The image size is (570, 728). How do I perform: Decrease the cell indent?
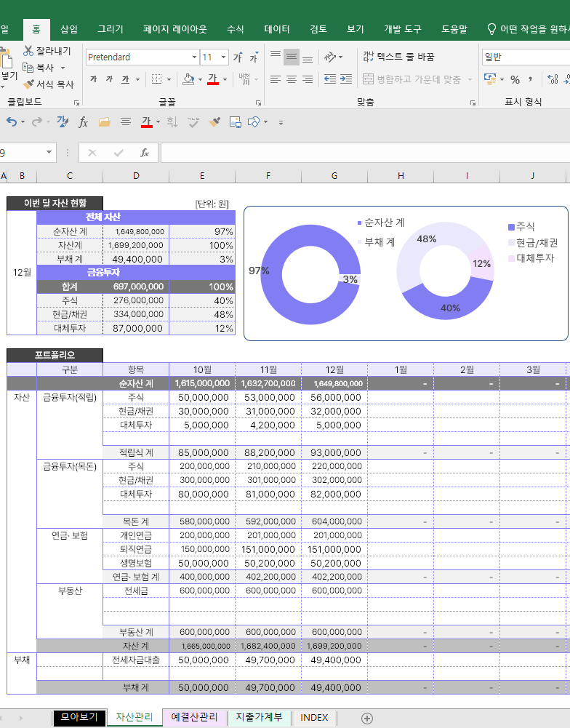coord(330,79)
